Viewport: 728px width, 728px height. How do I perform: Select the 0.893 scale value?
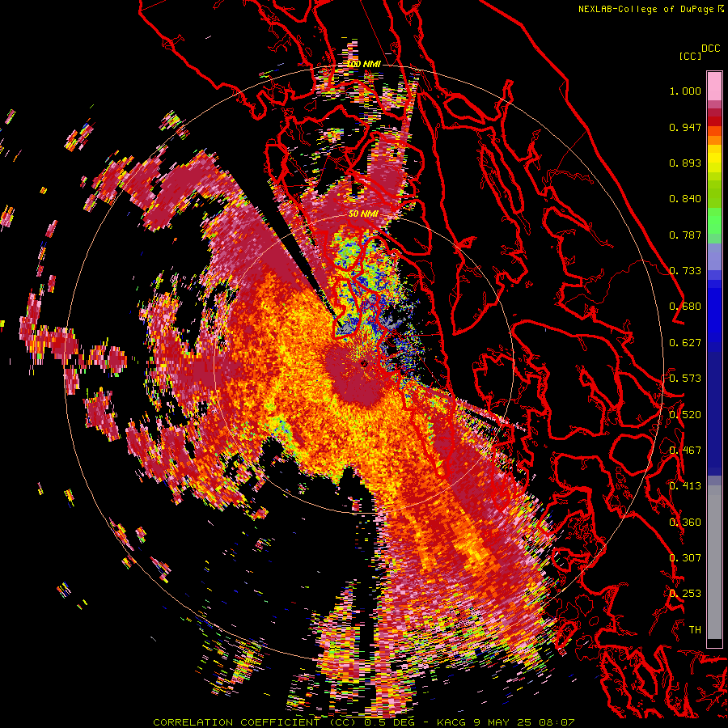click(685, 163)
